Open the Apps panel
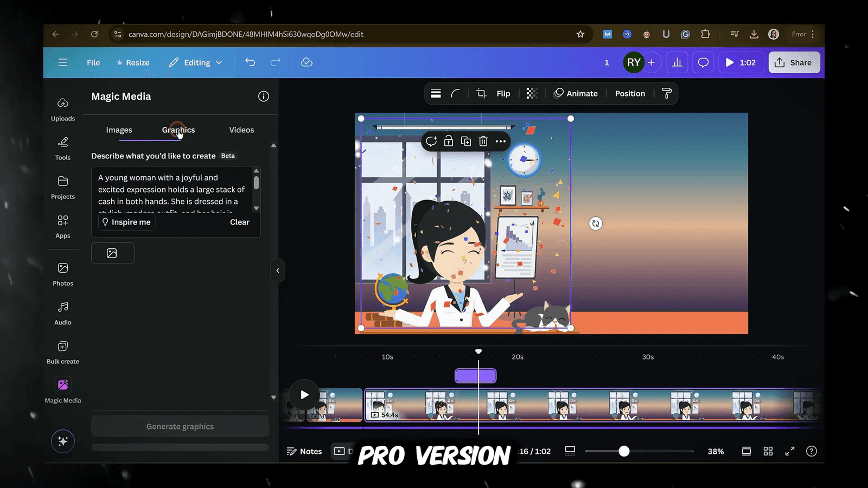Viewport: 868px width, 488px height. coord(62,225)
